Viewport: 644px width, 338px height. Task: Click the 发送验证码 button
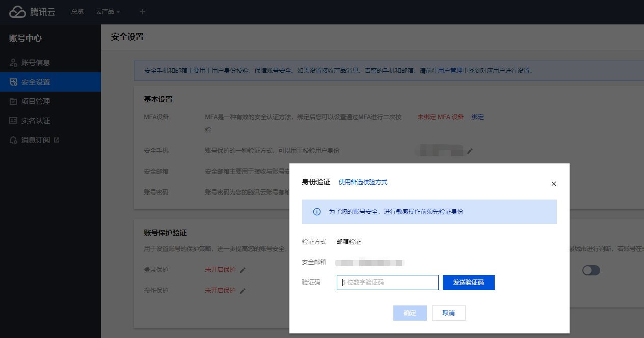469,283
